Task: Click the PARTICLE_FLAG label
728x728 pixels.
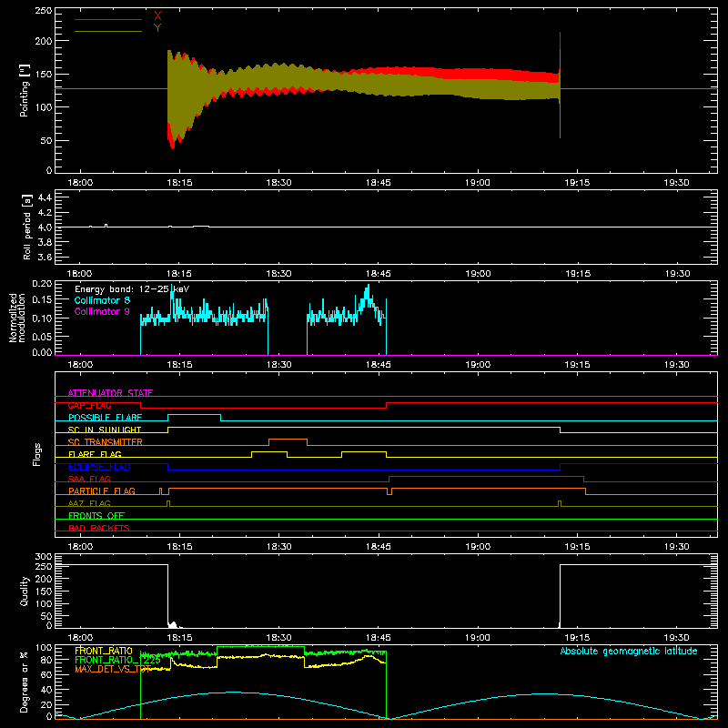Action: pos(102,490)
